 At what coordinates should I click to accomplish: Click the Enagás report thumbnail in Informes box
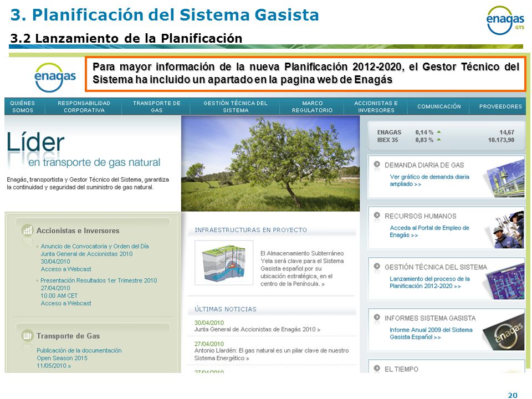(x=504, y=332)
